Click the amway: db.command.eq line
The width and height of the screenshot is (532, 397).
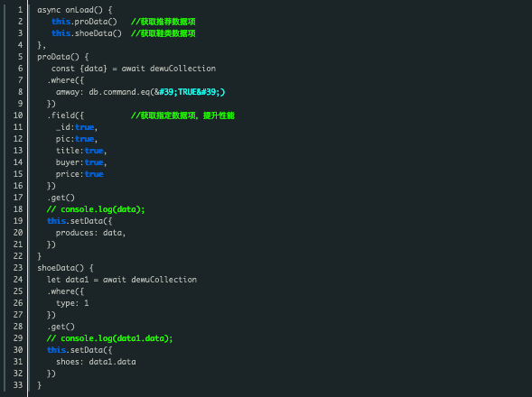pos(141,92)
